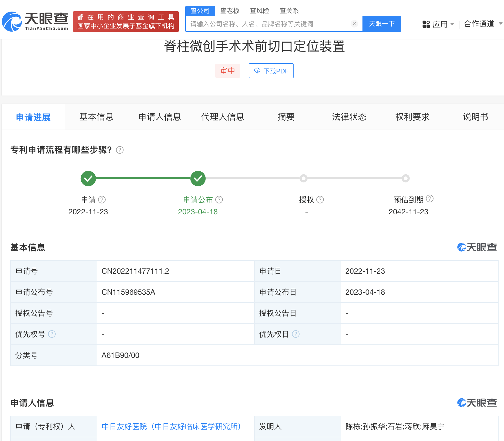
Task: Click help icon next to 预估到期 step
Action: pyautogui.click(x=430, y=199)
